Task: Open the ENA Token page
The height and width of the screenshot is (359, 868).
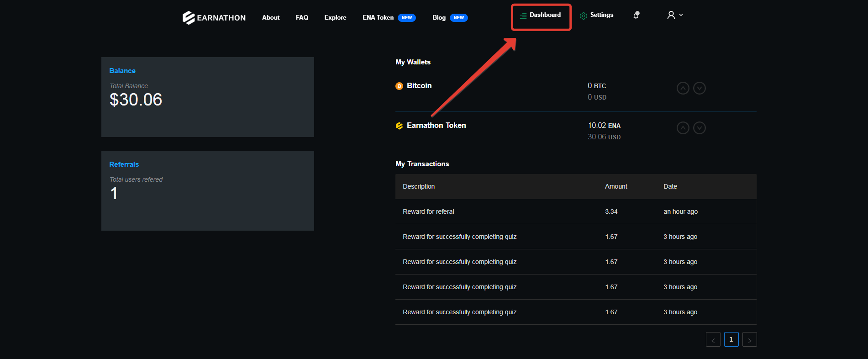Action: click(x=378, y=18)
